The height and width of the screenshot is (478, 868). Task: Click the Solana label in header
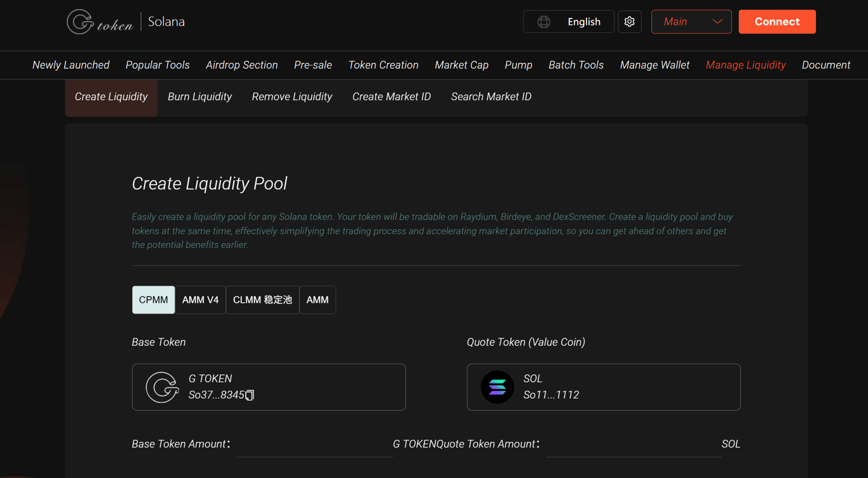166,22
